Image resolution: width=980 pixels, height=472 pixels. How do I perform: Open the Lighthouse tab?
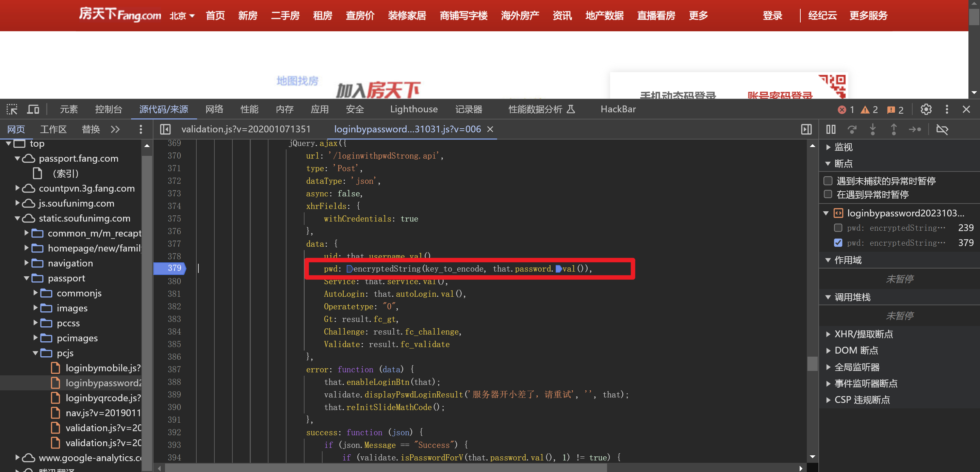413,109
